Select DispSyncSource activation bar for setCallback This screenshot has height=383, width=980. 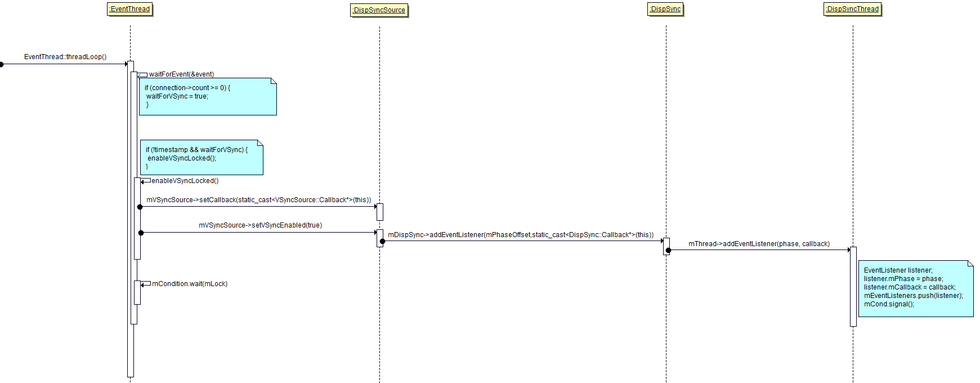380,212
